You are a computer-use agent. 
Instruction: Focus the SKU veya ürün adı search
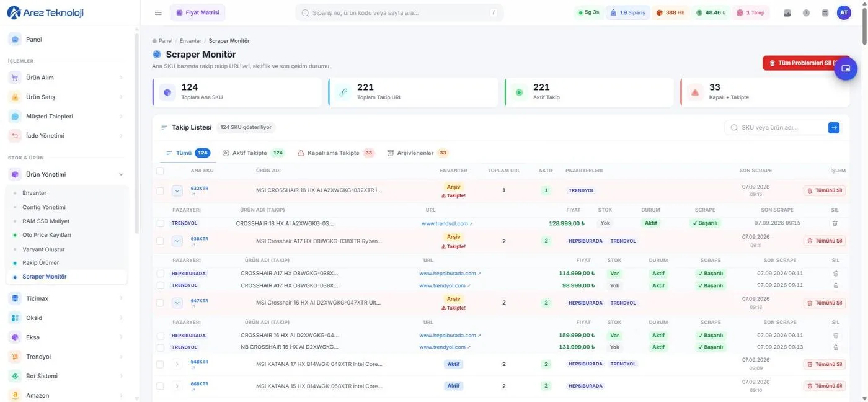point(776,128)
